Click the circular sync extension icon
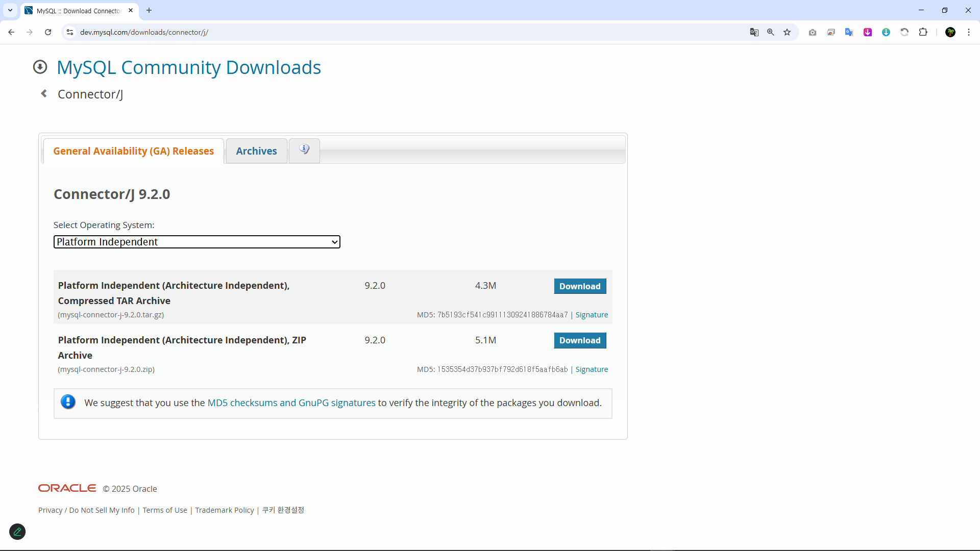This screenshot has width=980, height=551. coord(904,32)
